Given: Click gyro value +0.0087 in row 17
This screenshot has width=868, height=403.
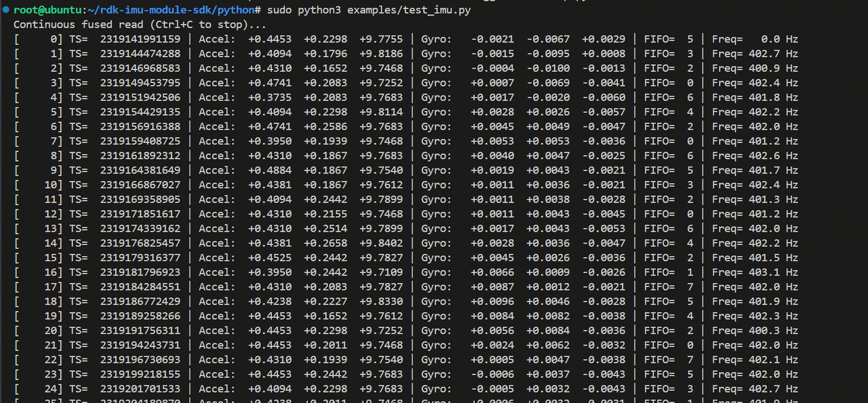Looking at the screenshot, I should click(492, 287).
